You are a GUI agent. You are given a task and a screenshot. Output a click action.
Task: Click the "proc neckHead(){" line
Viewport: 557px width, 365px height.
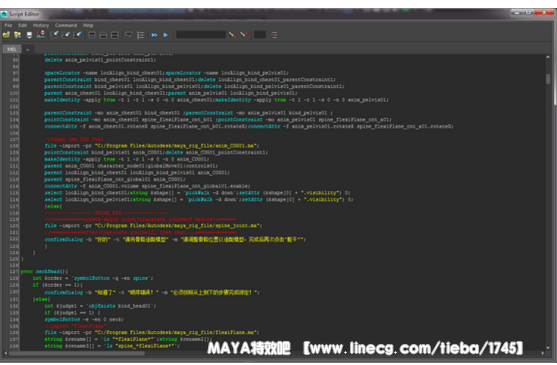[x=44, y=272]
